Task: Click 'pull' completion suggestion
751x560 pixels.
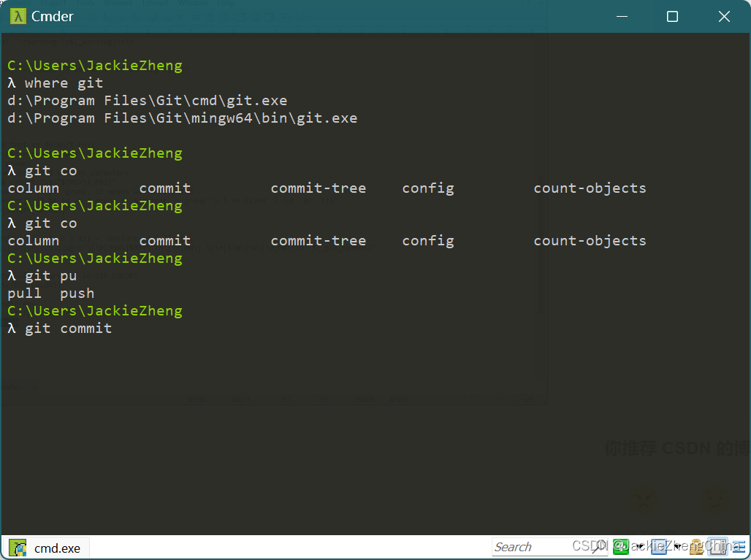Action: click(24, 294)
